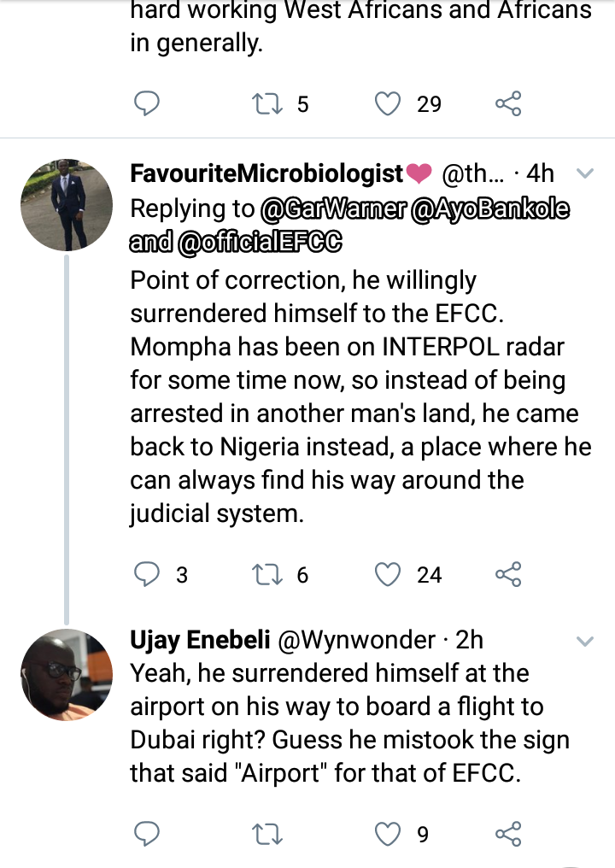
Task: Like Ujay Enebeli's tweet
Action: (x=389, y=834)
